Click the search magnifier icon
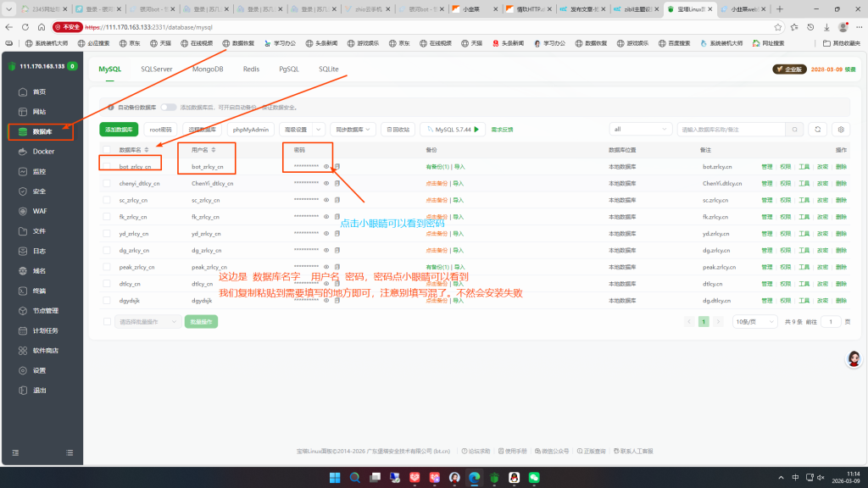This screenshot has width=868, height=488. click(794, 130)
